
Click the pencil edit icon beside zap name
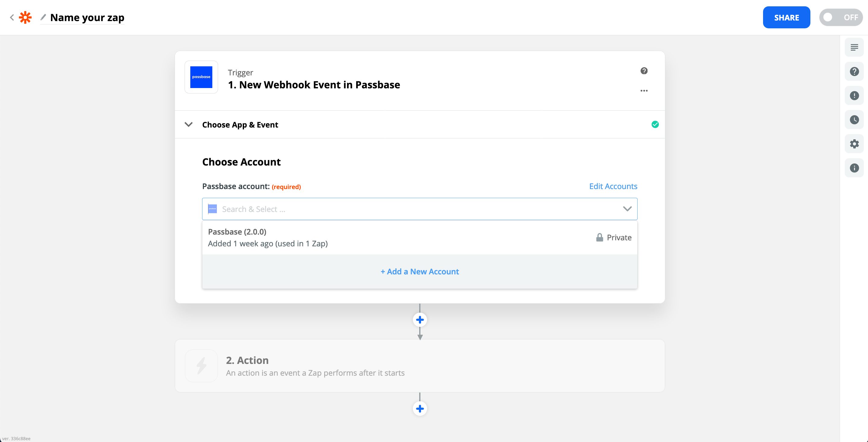click(x=43, y=17)
